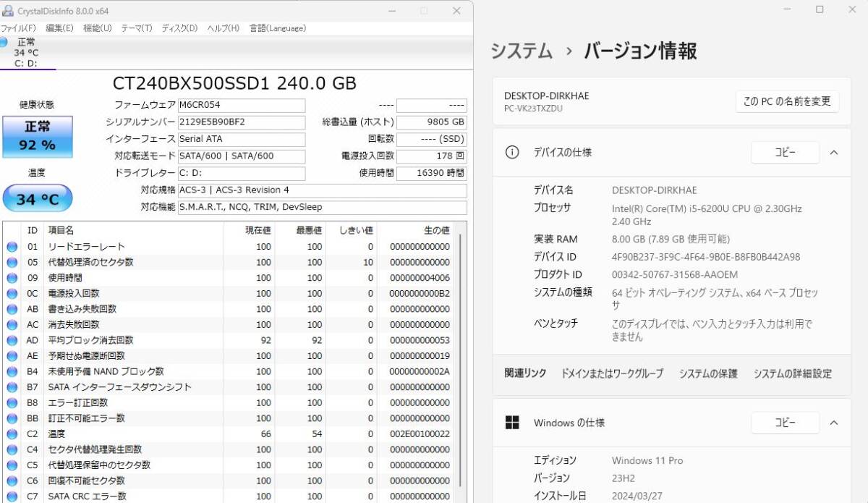Screen dimensions: 868x503
Task: Click the この PC の名前を変更 button
Action: (787, 101)
